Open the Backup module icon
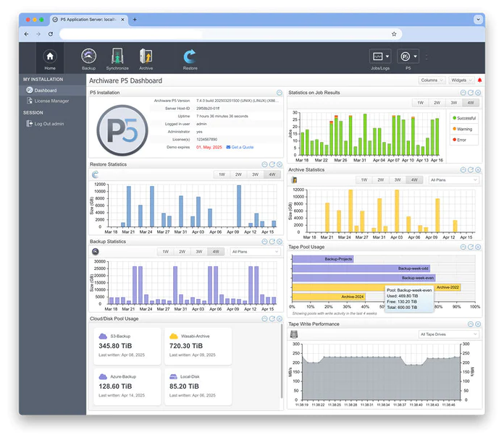The image size is (504, 440). point(88,58)
